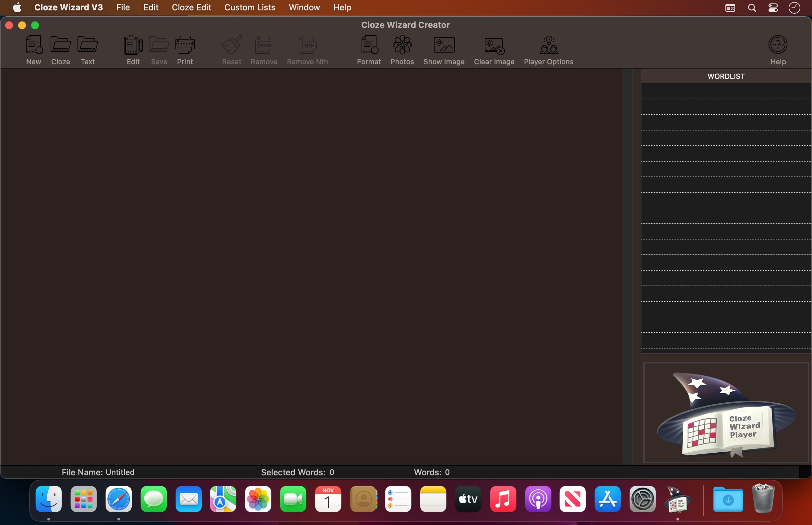Open Photos from the toolbar

coord(402,45)
